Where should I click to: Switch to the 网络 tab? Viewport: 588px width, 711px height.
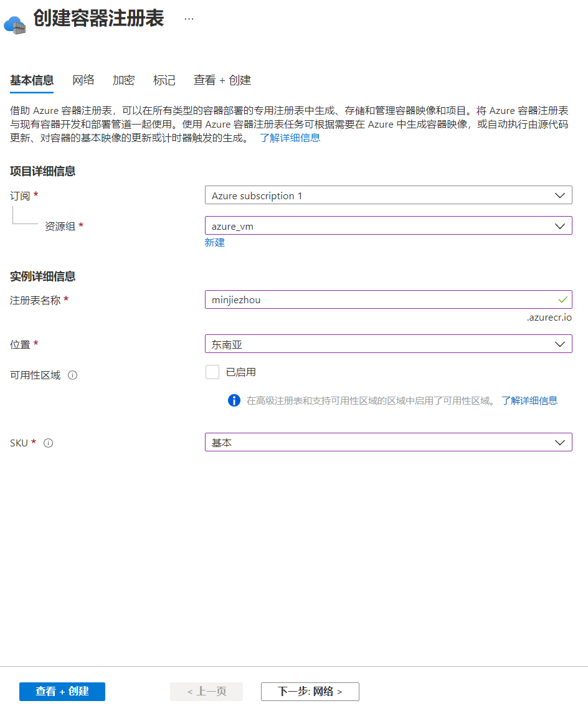(83, 80)
